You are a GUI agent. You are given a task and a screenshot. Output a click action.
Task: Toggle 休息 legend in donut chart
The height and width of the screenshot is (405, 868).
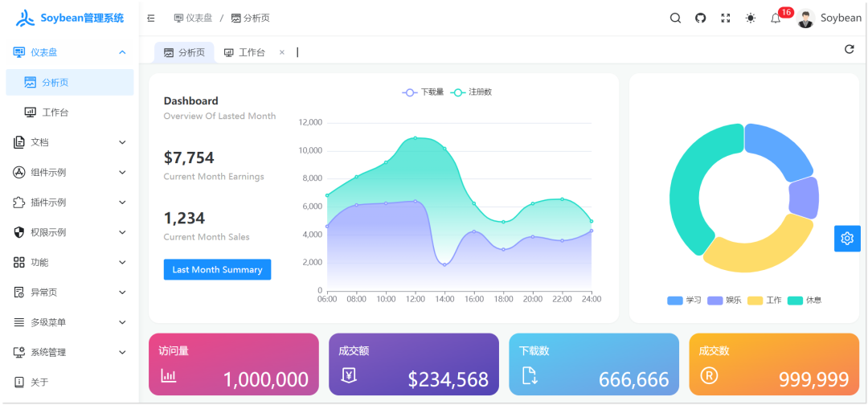[x=805, y=301]
